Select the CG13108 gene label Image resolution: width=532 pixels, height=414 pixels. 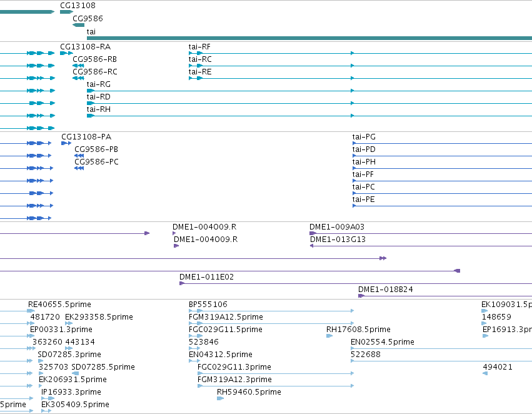(x=78, y=6)
